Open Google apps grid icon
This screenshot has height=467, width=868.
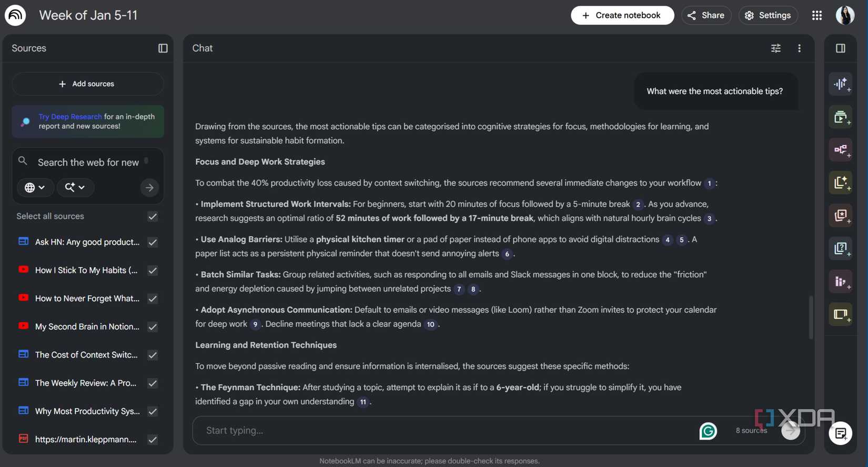[x=816, y=16]
